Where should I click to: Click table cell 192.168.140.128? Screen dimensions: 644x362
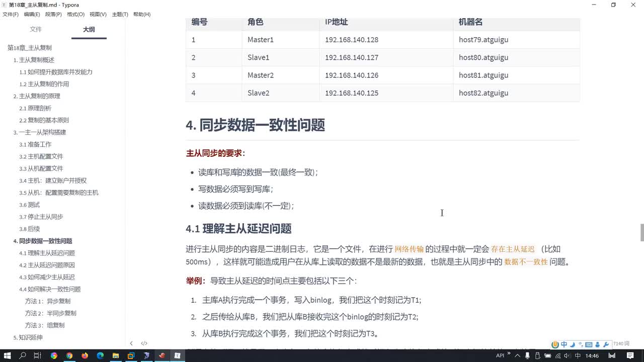point(352,40)
